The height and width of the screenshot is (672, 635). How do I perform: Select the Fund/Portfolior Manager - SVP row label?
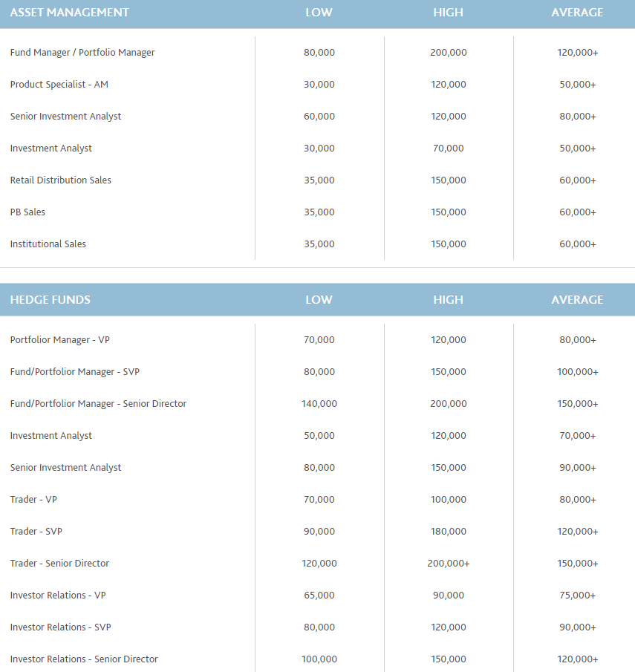[75, 371]
